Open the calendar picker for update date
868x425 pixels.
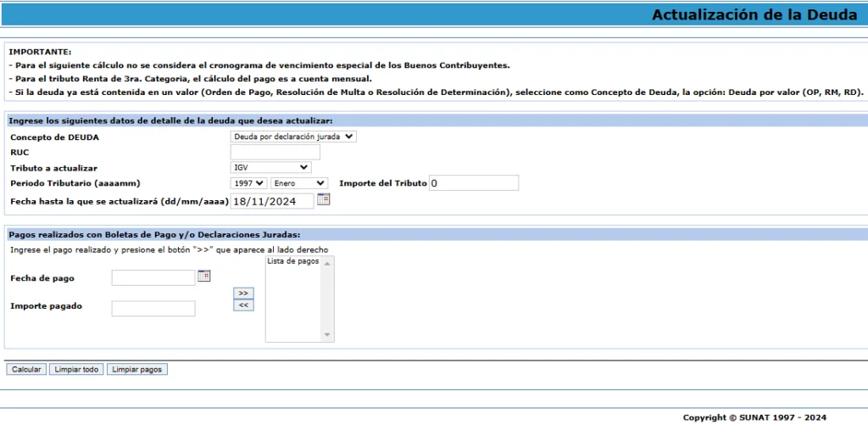point(323,199)
